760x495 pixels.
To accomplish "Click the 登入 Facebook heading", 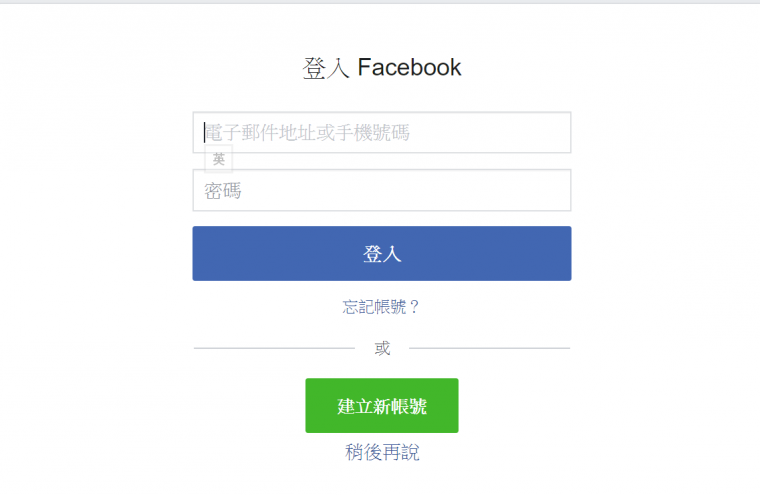I will tap(382, 67).
